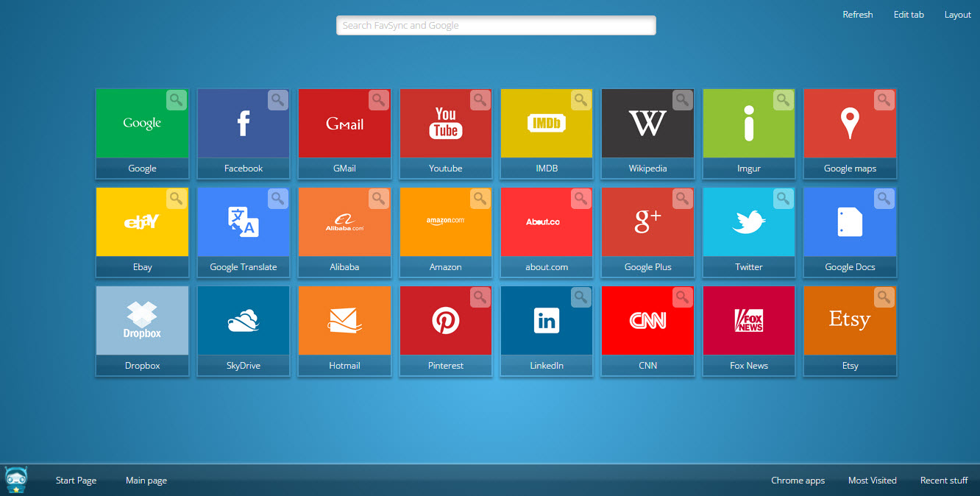Open the Google tile

pos(142,124)
